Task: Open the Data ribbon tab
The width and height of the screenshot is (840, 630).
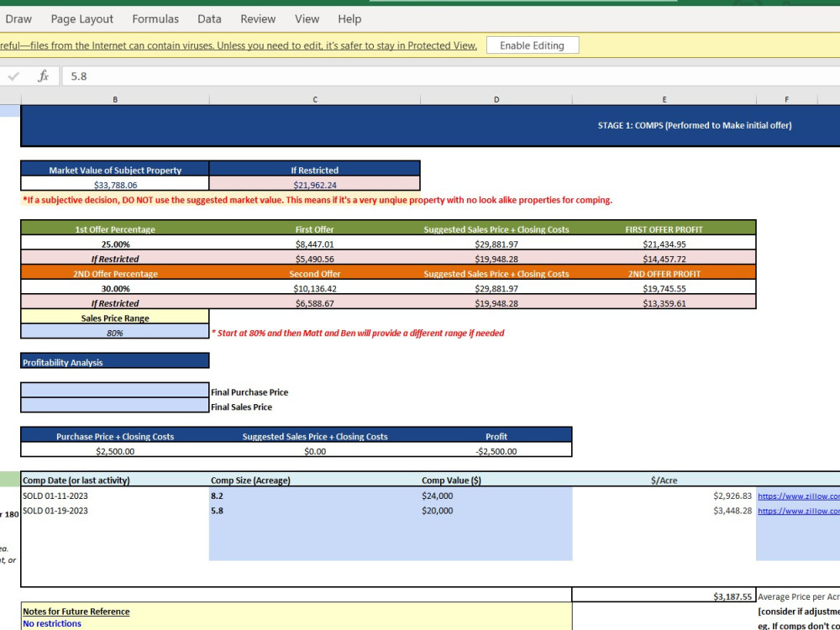Action: pos(209,18)
